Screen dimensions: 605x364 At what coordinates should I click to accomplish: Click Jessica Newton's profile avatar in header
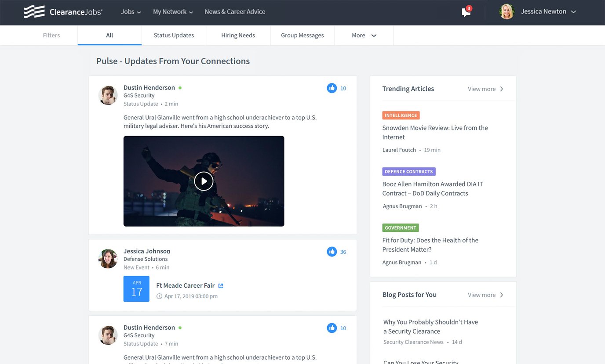tap(507, 12)
